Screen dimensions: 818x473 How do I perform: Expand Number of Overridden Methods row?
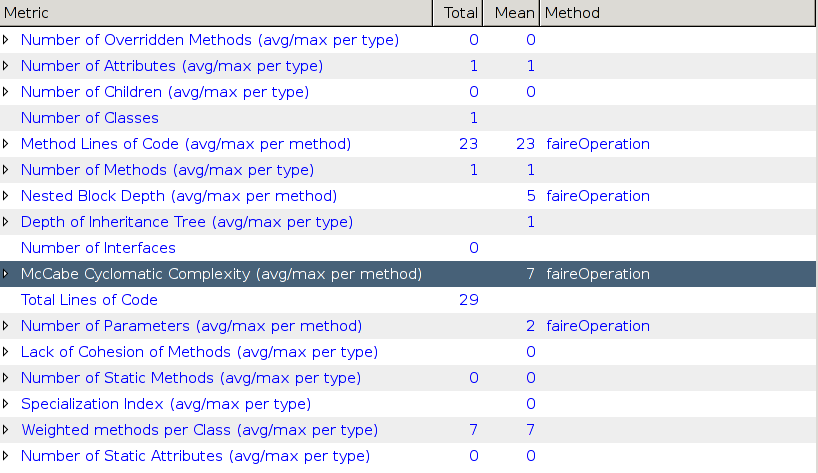6,40
